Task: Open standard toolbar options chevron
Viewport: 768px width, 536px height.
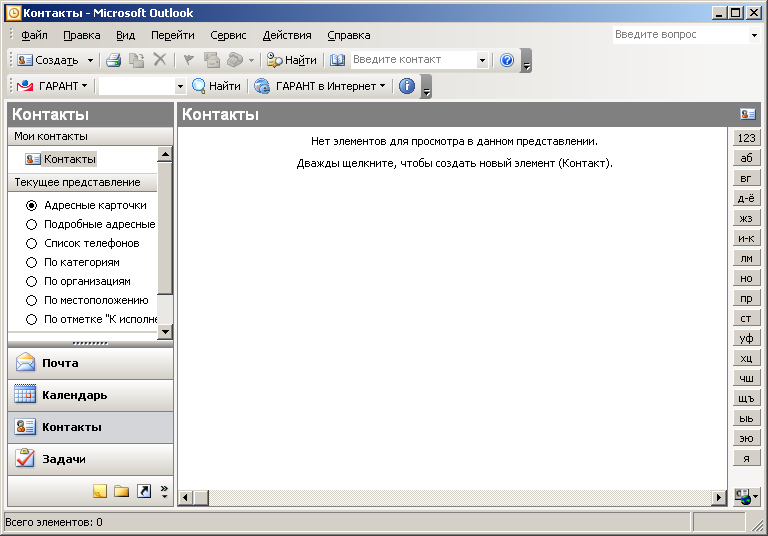Action: point(526,60)
